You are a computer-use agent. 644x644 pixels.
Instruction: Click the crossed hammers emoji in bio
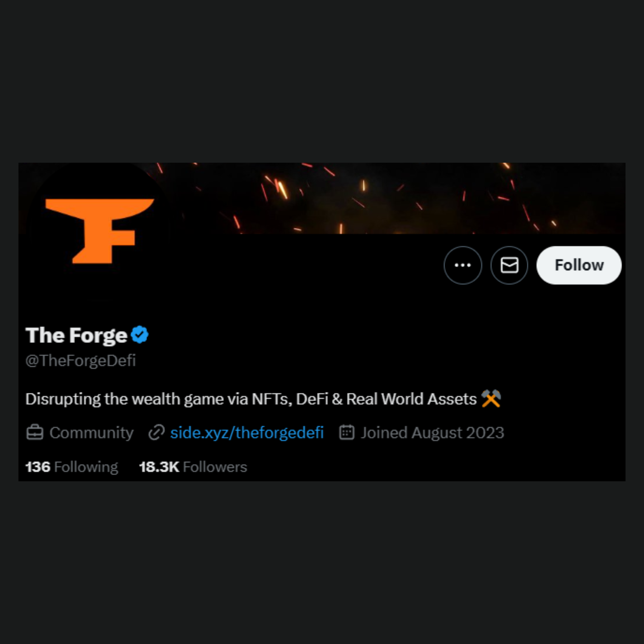click(491, 398)
